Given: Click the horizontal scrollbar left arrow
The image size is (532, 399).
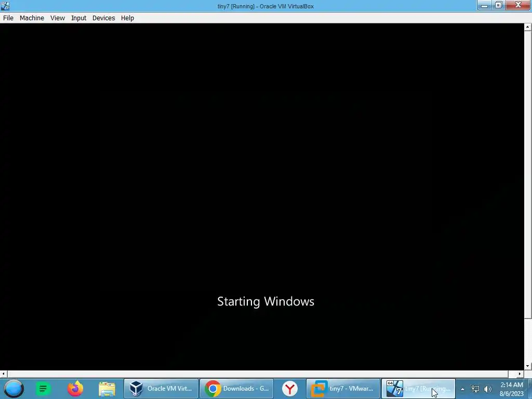Looking at the screenshot, I should pyautogui.click(x=4, y=374).
